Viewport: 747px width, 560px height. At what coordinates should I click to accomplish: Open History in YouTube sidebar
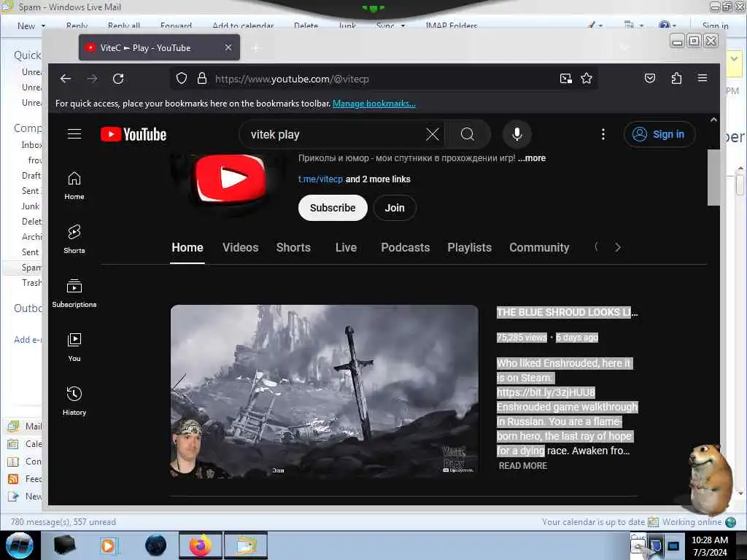(74, 401)
